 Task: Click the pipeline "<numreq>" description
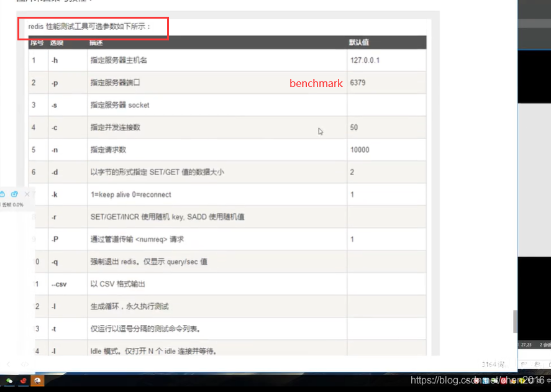[137, 239]
